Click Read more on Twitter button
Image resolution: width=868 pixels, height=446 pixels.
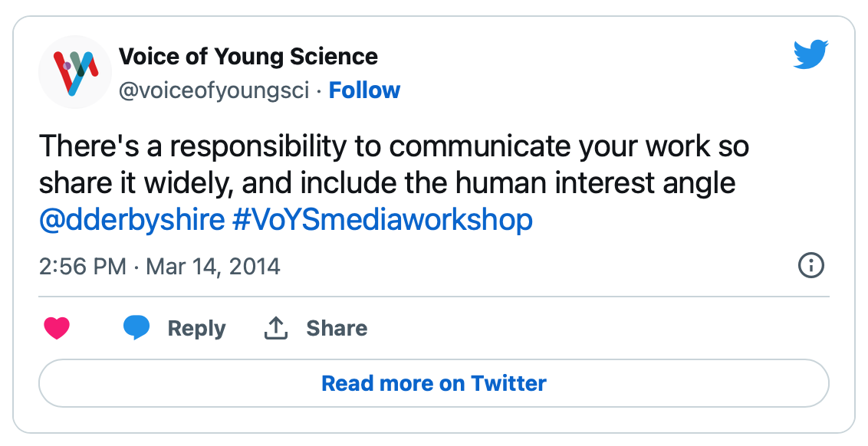434,383
